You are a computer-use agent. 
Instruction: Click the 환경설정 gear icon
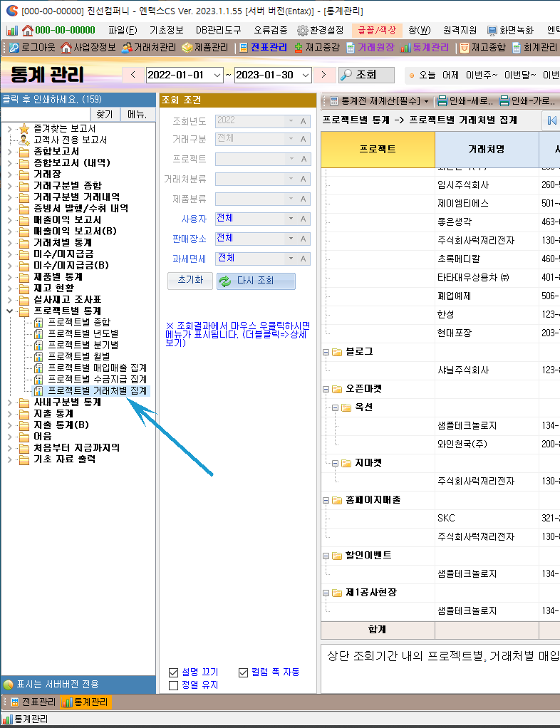point(303,31)
